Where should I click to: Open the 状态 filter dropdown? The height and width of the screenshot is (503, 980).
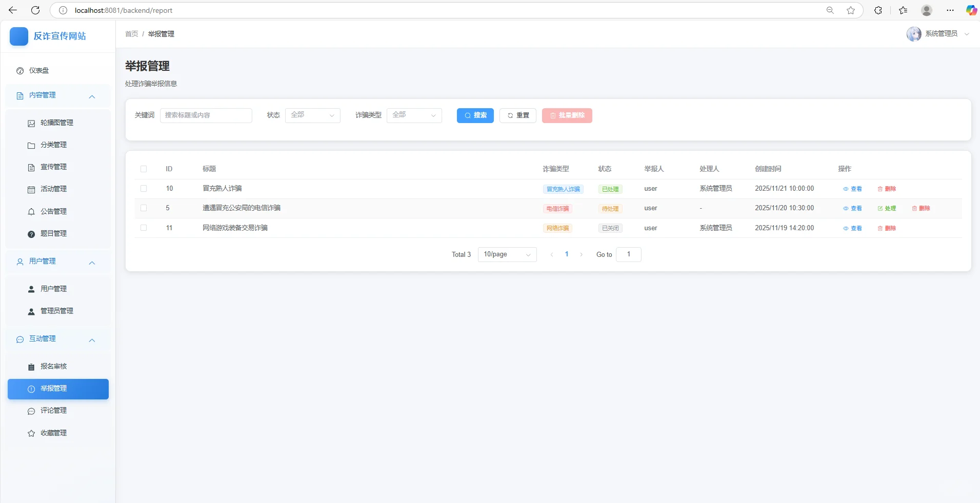coord(312,115)
